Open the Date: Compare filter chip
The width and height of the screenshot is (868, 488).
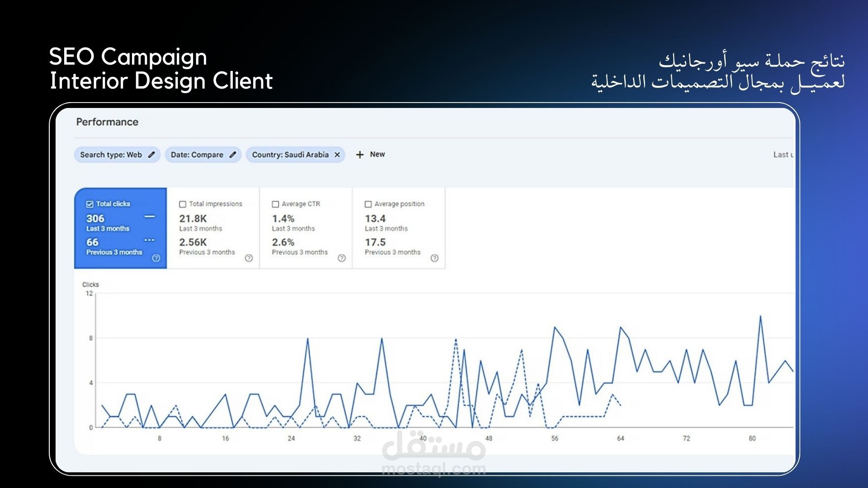click(x=197, y=155)
